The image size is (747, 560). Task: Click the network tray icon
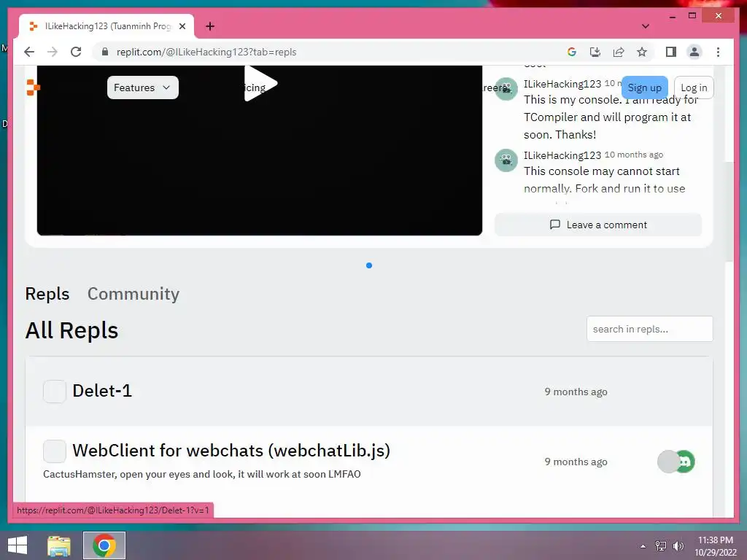661,545
